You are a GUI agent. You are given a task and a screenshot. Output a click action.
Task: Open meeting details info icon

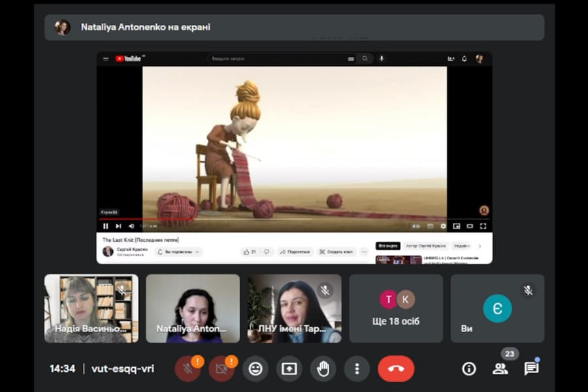tap(468, 368)
